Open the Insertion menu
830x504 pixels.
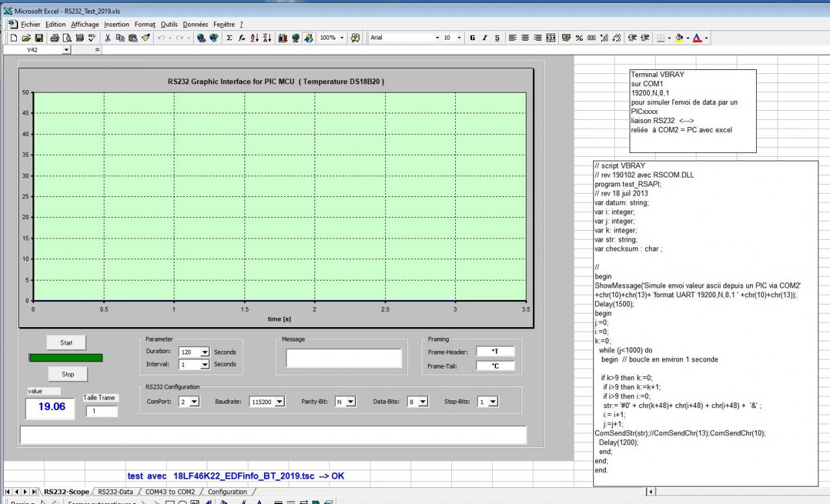117,25
